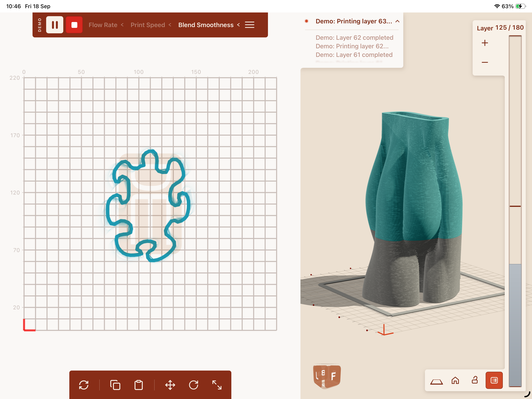Expand the Blend Smoothness setting
This screenshot has height=399, width=532.
pyautogui.click(x=209, y=25)
